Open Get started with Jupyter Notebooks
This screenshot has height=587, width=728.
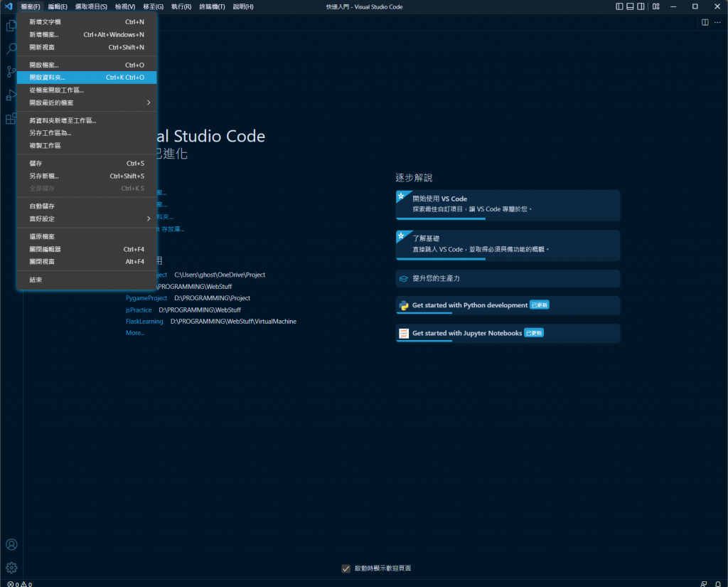coord(508,333)
